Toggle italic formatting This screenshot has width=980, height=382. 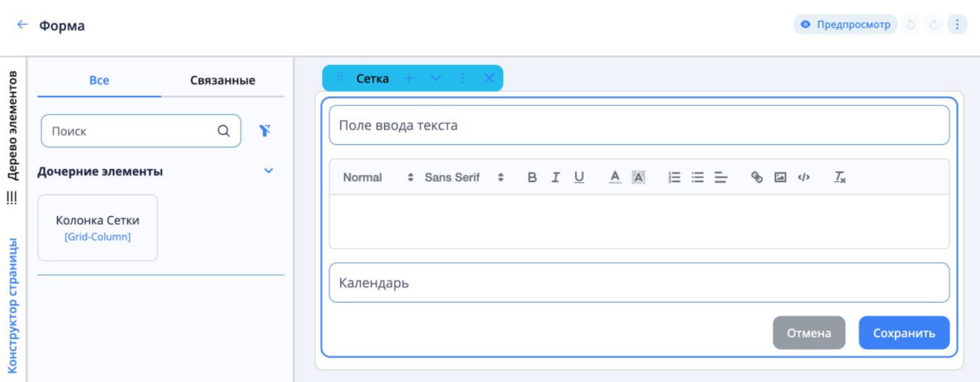(x=555, y=177)
